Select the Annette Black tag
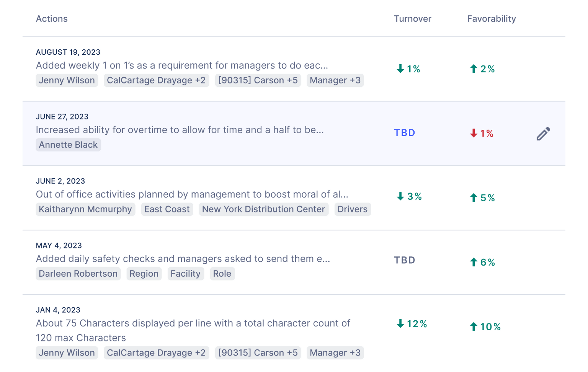The height and width of the screenshot is (372, 588). click(x=68, y=145)
